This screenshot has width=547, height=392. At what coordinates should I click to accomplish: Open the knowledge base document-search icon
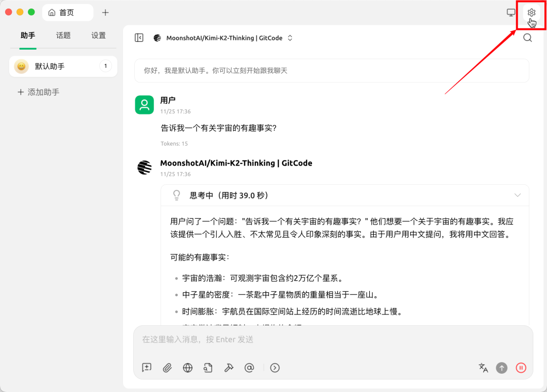208,368
